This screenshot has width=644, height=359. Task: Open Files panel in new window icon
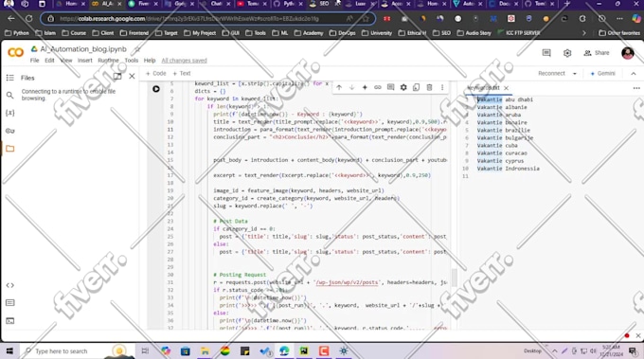(x=117, y=77)
